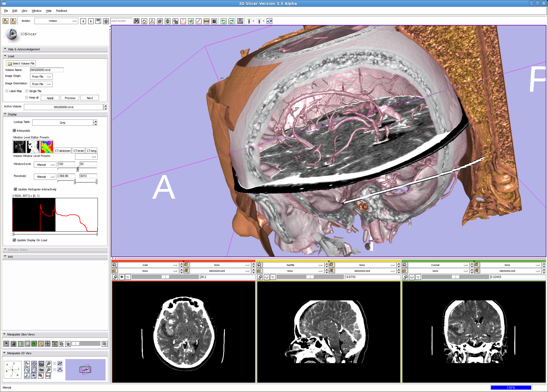Click the Fiducials red-dots icon
This screenshot has height=392, width=548.
183,21
